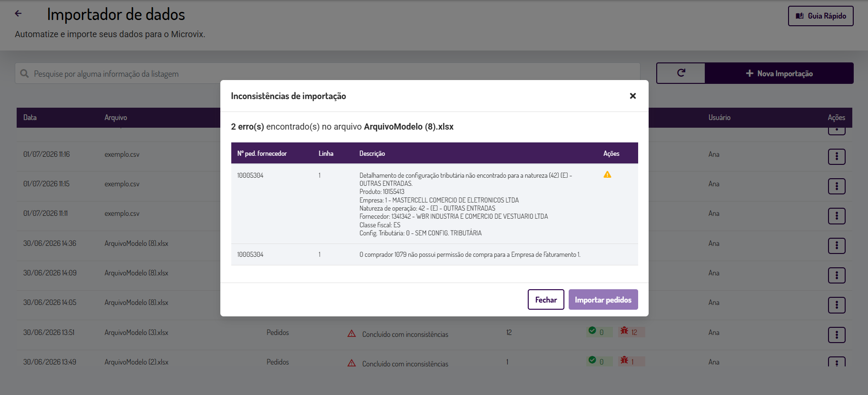The width and height of the screenshot is (868, 395).
Task: Open actions menu for 01/07/2026 11:11 row
Action: pyautogui.click(x=837, y=216)
